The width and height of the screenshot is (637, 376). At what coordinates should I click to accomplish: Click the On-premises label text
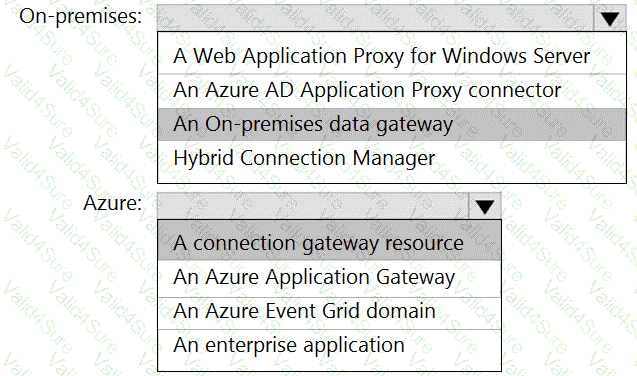pyautogui.click(x=80, y=17)
